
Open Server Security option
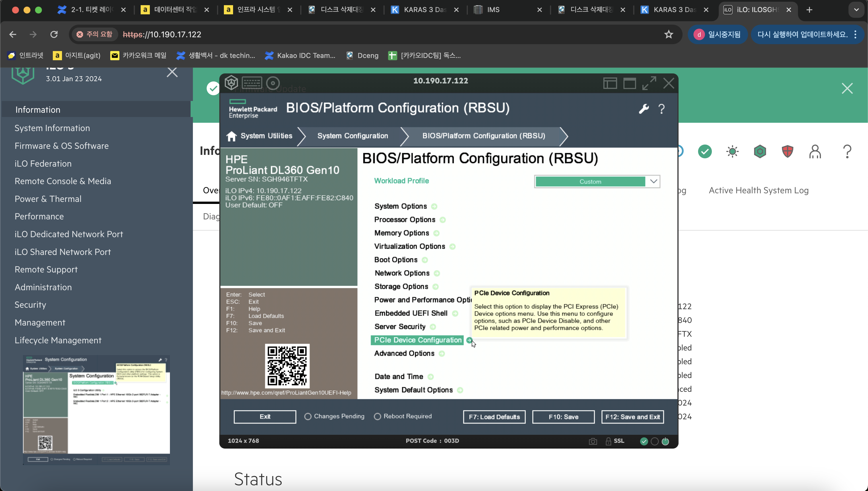400,326
